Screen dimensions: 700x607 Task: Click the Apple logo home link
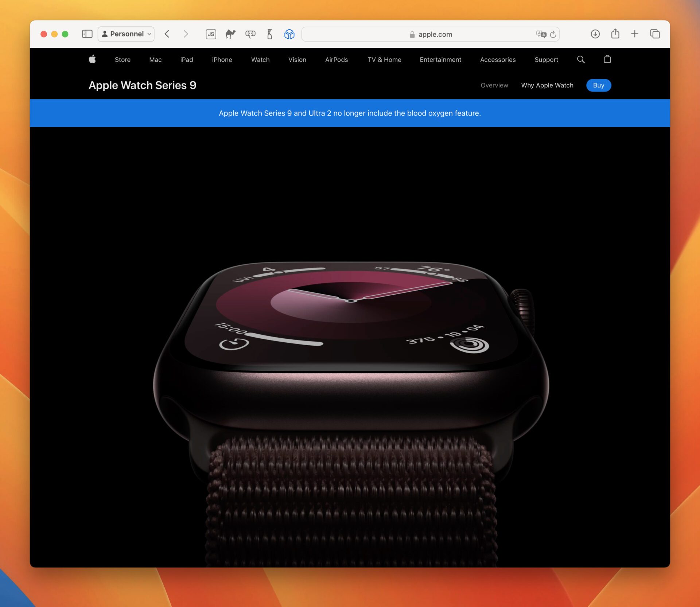[x=92, y=59]
